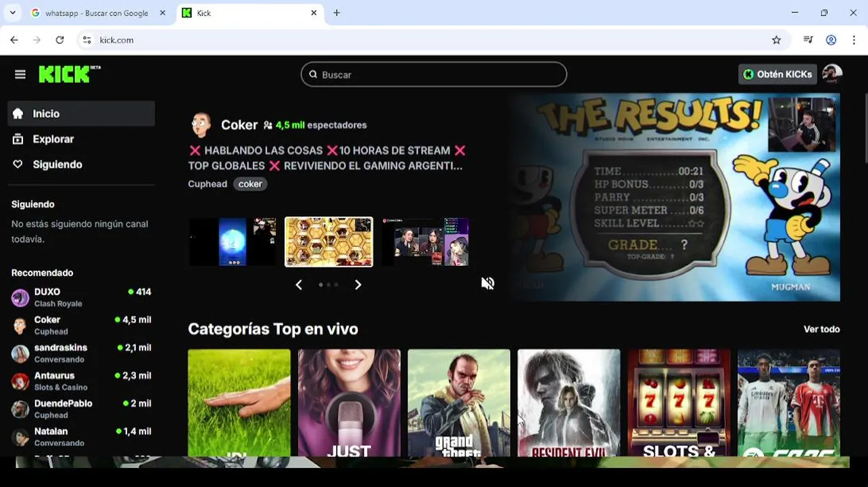The image size is (868, 487).
Task: Select the blue orb stream thumbnail
Action: pyautogui.click(x=233, y=241)
